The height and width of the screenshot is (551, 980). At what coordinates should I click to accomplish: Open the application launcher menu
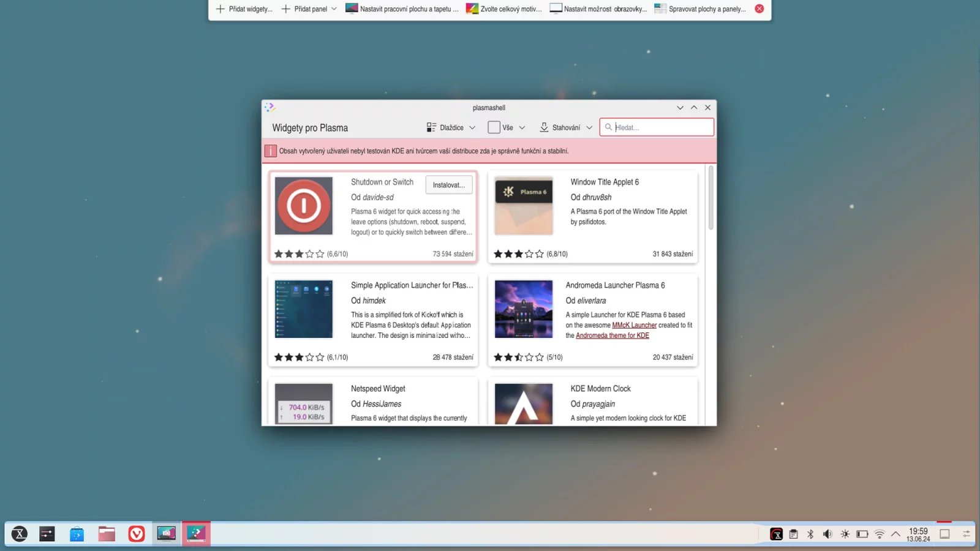coord(20,534)
